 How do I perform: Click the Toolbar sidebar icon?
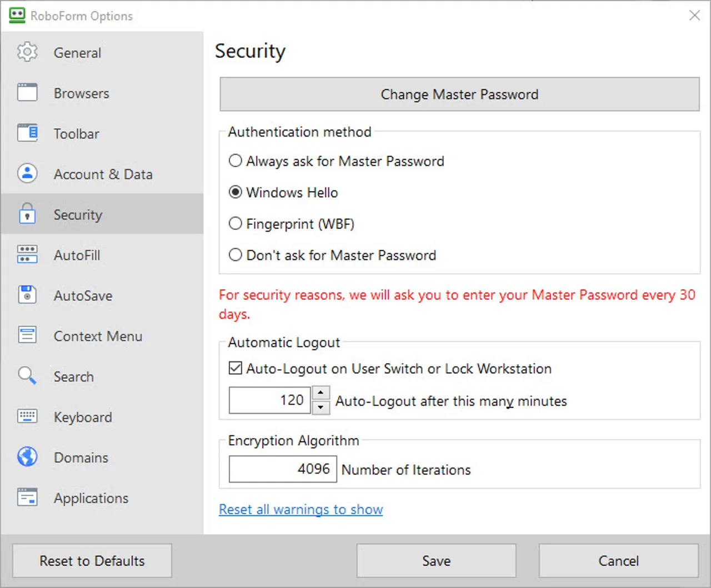tap(27, 133)
